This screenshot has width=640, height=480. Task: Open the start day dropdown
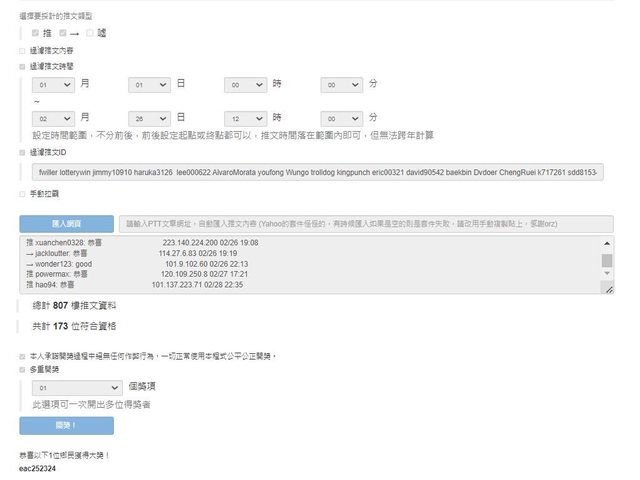coord(149,85)
